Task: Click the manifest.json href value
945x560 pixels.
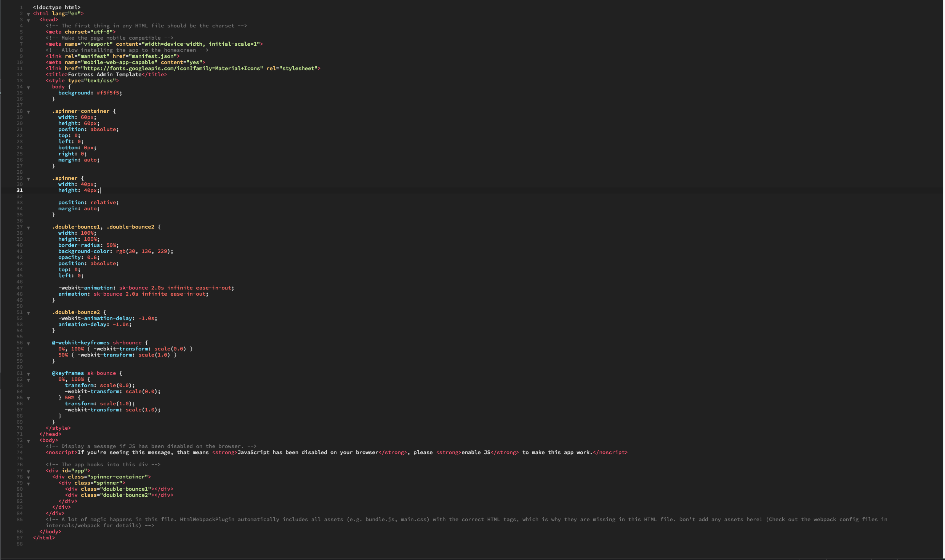Action: [x=153, y=56]
